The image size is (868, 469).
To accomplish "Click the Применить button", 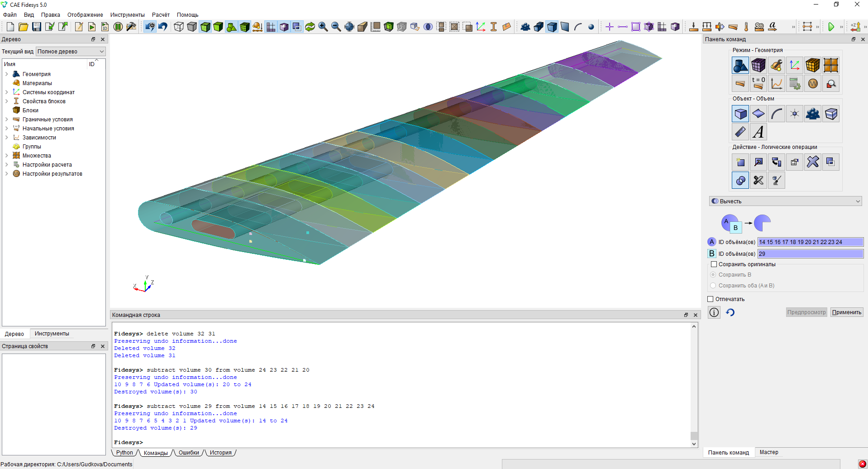I will pyautogui.click(x=847, y=312).
